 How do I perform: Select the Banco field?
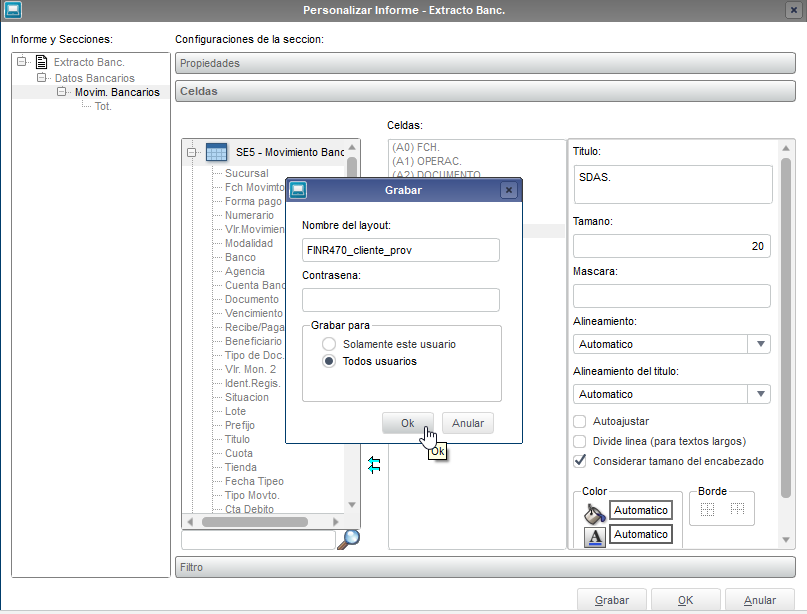tap(240, 257)
